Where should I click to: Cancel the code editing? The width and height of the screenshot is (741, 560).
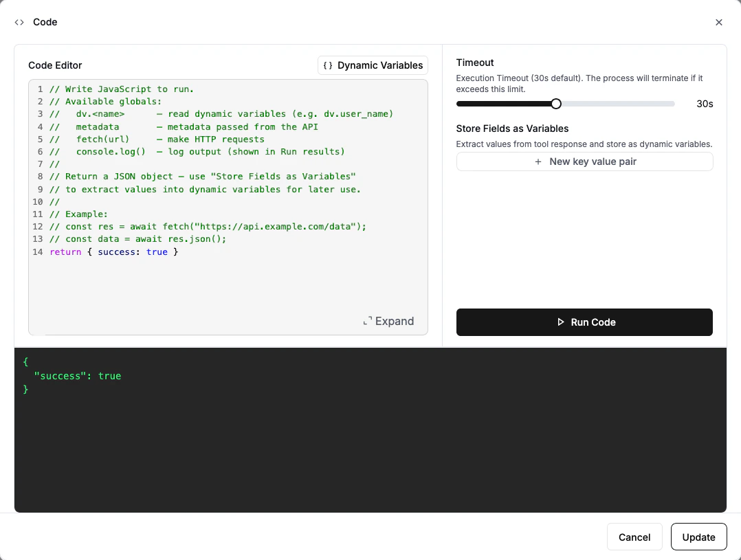pyautogui.click(x=634, y=537)
